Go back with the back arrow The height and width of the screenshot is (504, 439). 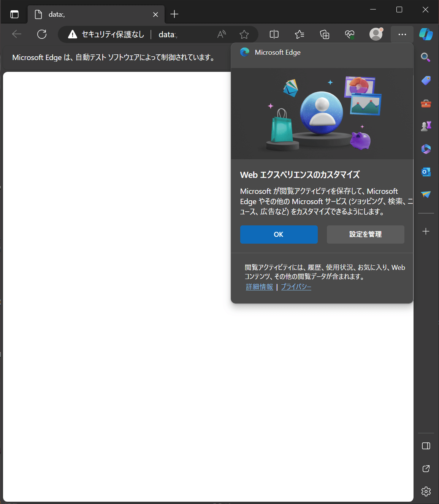click(17, 34)
